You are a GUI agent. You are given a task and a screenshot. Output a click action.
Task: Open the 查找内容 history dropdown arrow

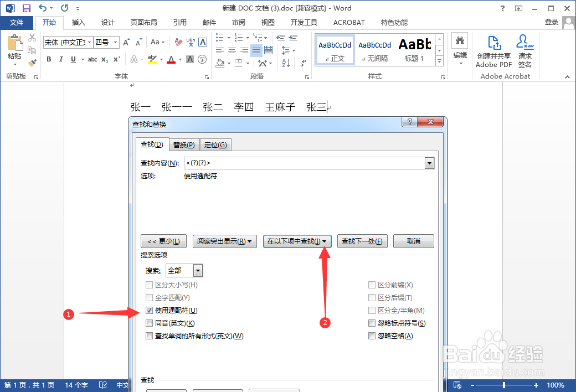429,163
